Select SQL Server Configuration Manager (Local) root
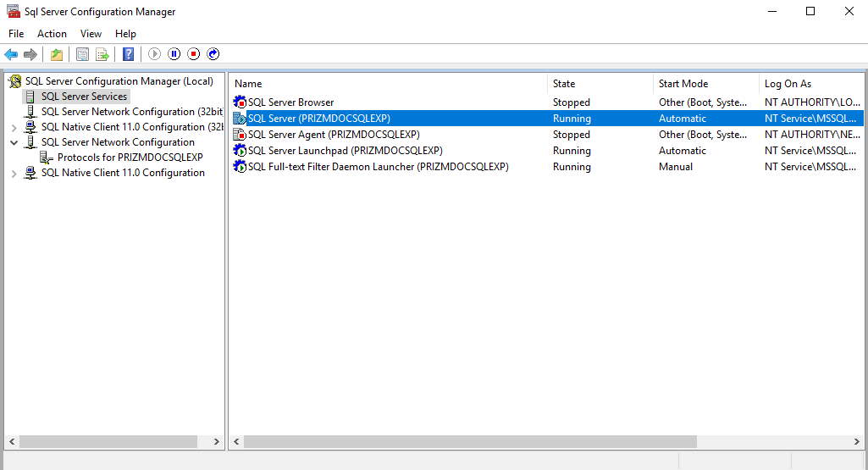 point(119,81)
